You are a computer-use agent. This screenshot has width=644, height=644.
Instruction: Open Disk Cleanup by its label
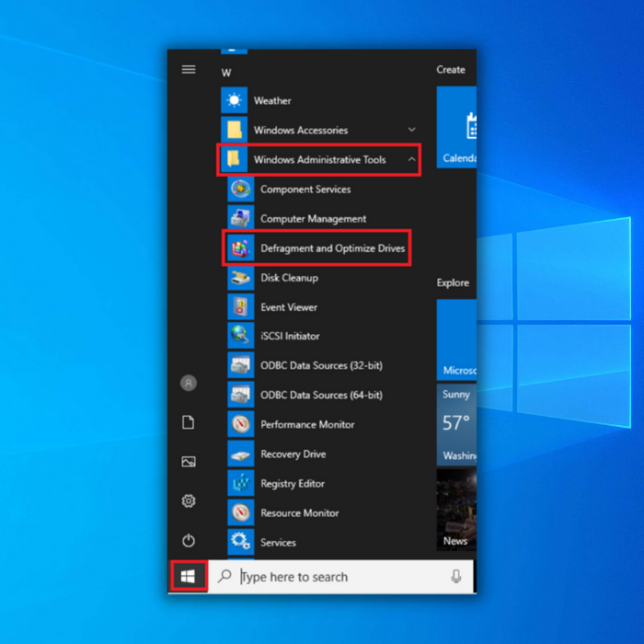(x=289, y=278)
